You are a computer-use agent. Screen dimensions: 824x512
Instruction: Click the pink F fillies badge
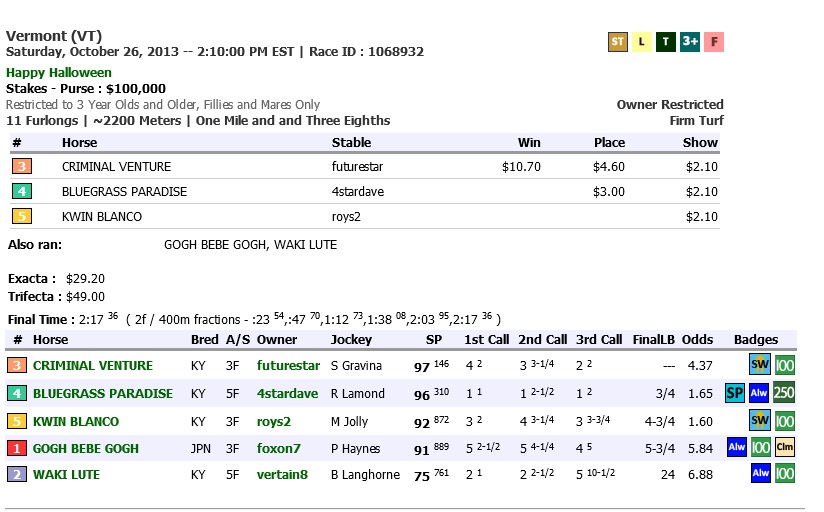(x=713, y=42)
